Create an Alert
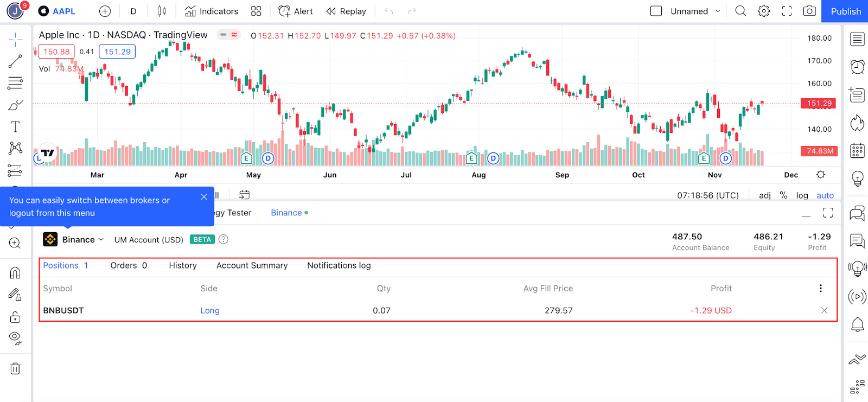 296,11
